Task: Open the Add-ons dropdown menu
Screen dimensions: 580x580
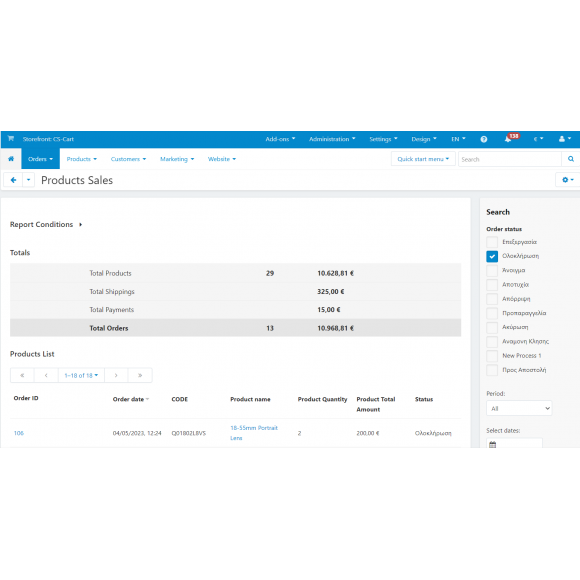Action: pos(280,139)
